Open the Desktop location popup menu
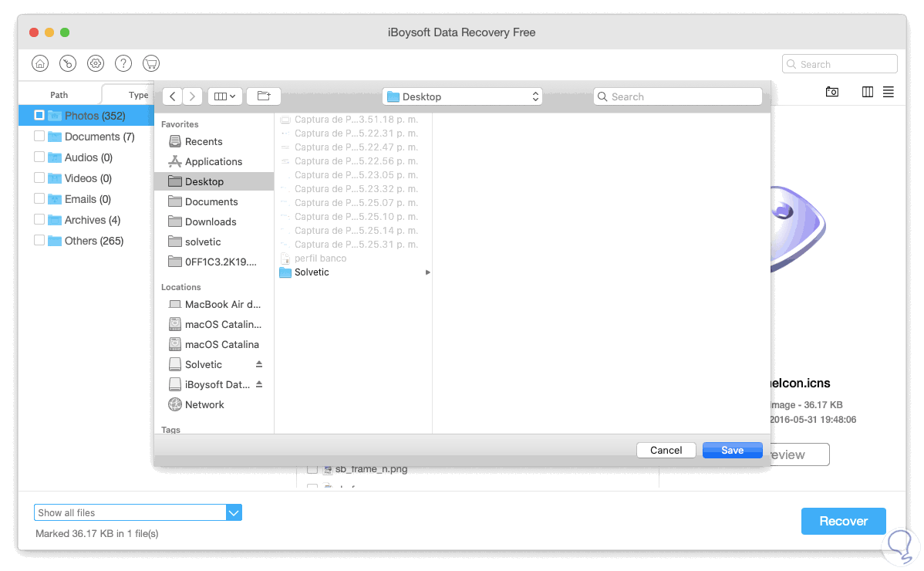Image resolution: width=924 pixels, height=571 pixels. (462, 96)
